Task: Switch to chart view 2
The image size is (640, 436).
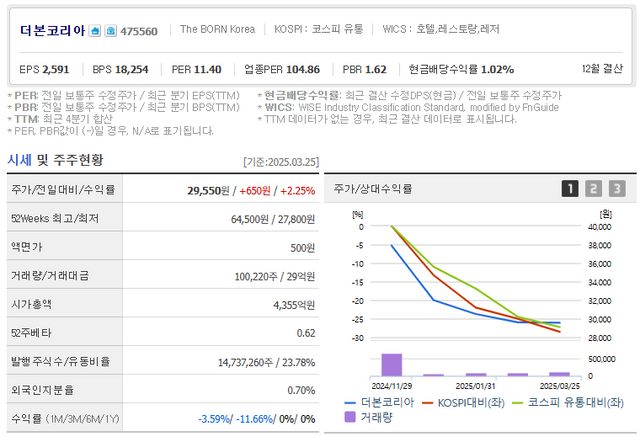Action: [x=593, y=188]
